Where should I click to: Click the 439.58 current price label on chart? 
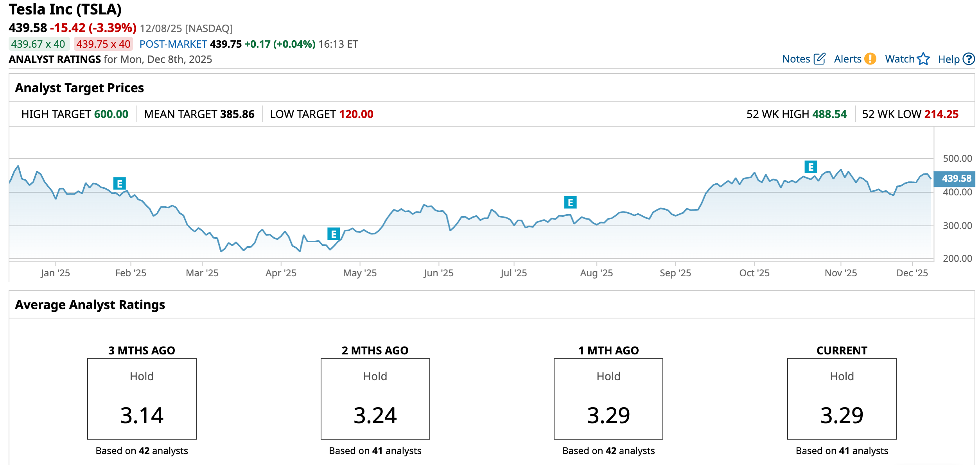(956, 179)
